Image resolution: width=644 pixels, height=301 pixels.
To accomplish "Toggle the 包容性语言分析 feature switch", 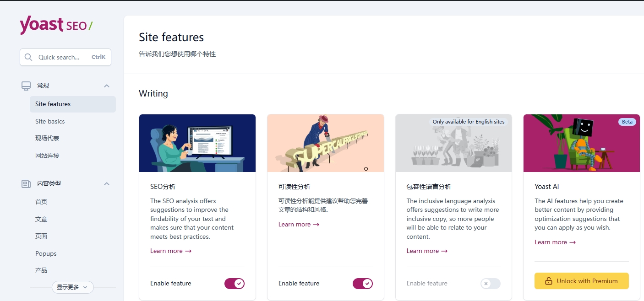I will [x=491, y=284].
